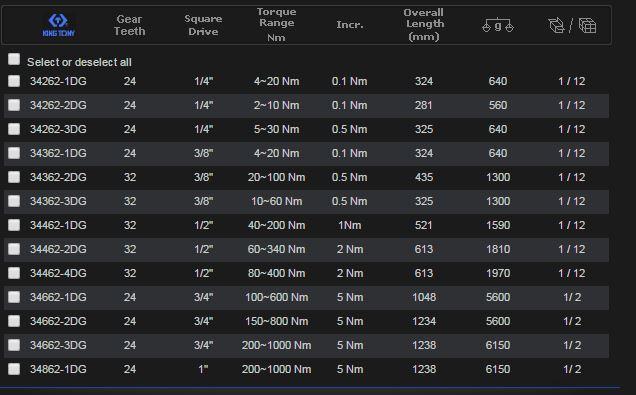
Task: Click the Square Drive column header
Action: click(203, 25)
